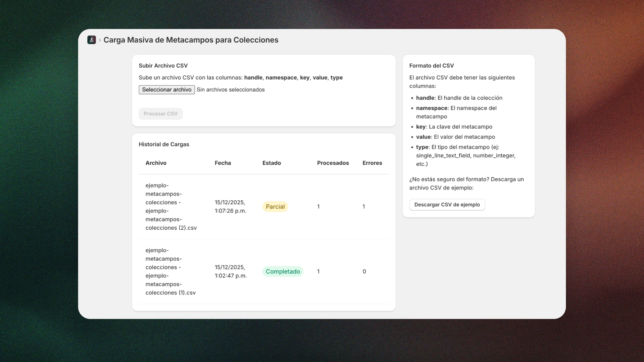Click the 'Fecha' column header
Screen dimensions: 644x362
pos(223,163)
